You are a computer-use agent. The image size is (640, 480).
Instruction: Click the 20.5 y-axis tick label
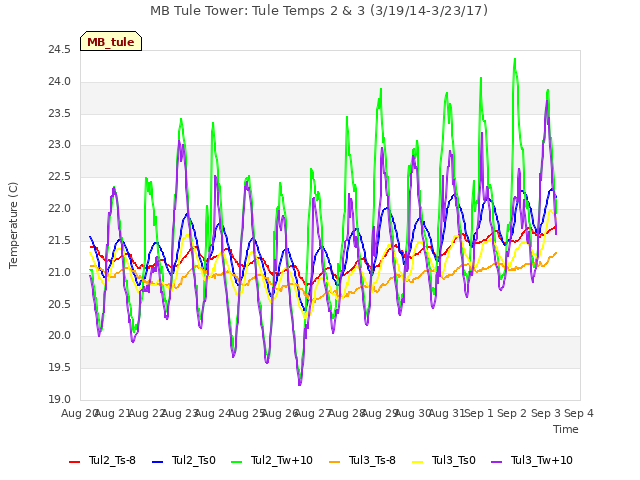(60, 304)
